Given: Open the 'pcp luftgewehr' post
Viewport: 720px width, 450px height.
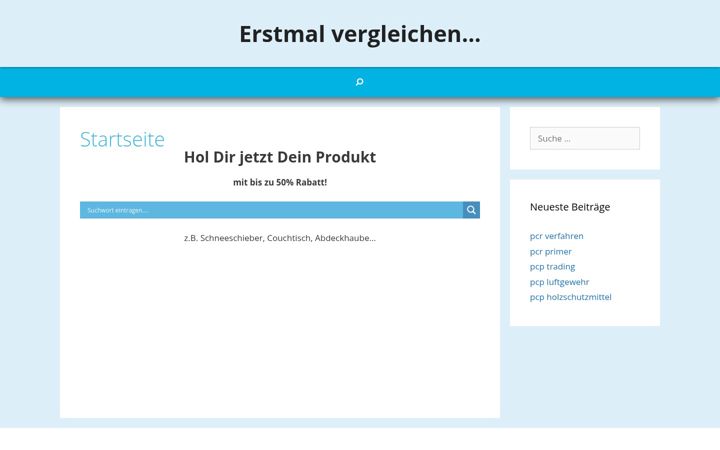Looking at the screenshot, I should [559, 282].
